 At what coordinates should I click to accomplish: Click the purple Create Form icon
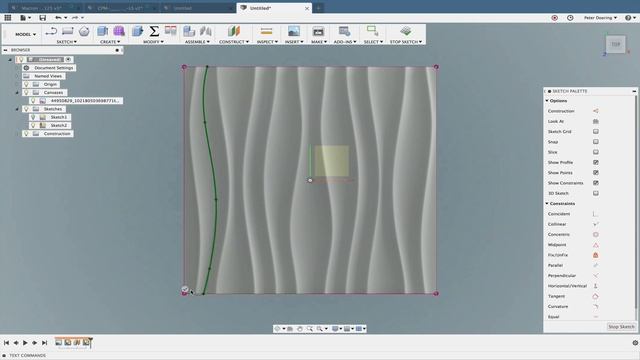119,31
